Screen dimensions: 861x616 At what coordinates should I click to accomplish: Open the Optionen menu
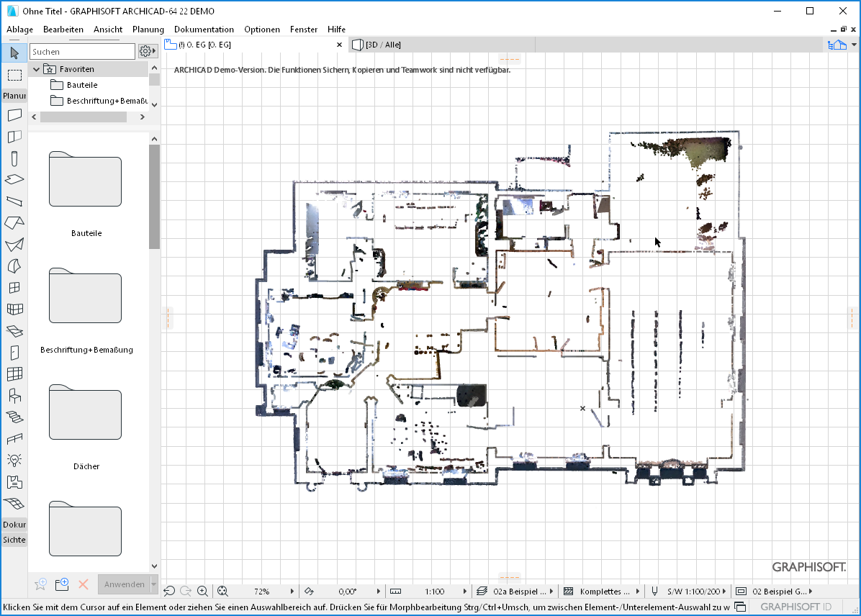tap(262, 29)
